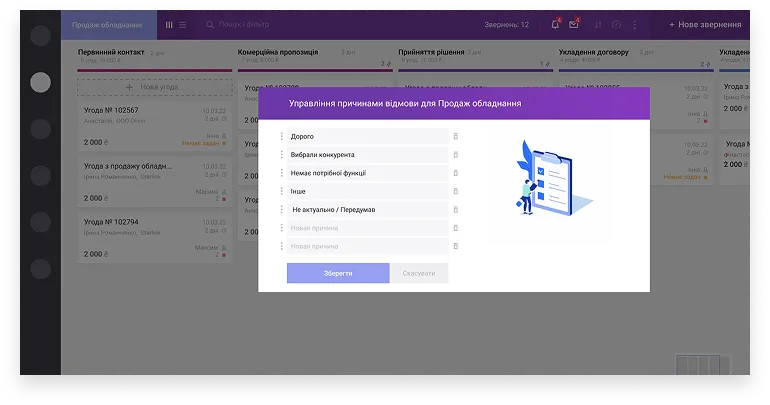770x405 pixels.
Task: Save reasons with "Зберегти" button
Action: (x=338, y=273)
